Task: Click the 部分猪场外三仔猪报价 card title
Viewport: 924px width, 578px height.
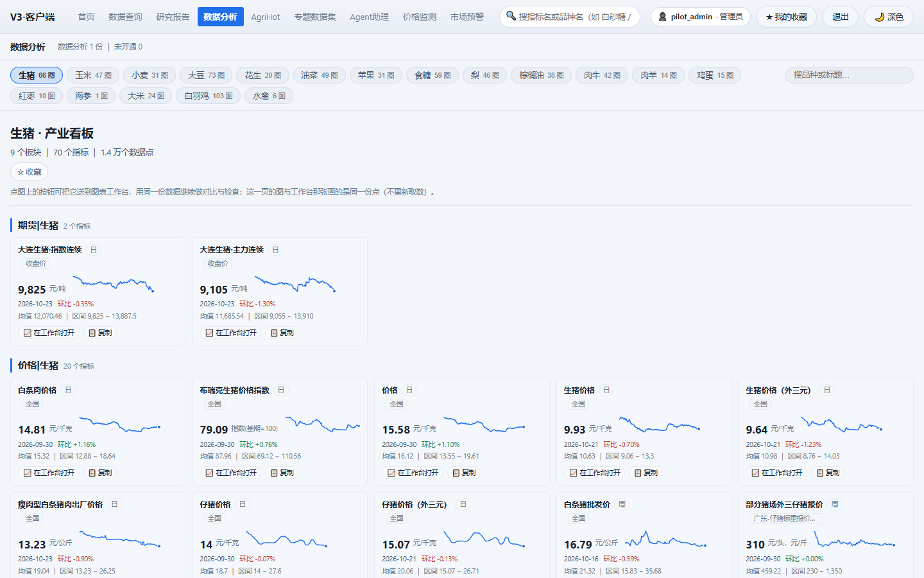Action: 784,505
